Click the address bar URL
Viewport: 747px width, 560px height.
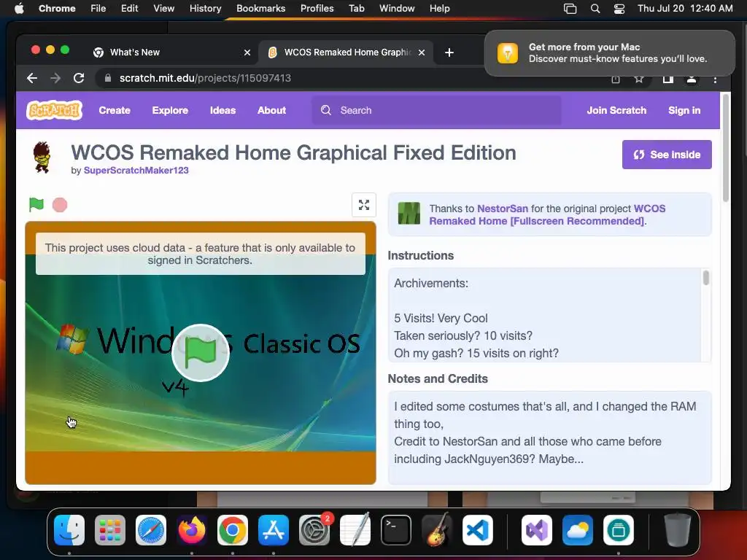205,78
